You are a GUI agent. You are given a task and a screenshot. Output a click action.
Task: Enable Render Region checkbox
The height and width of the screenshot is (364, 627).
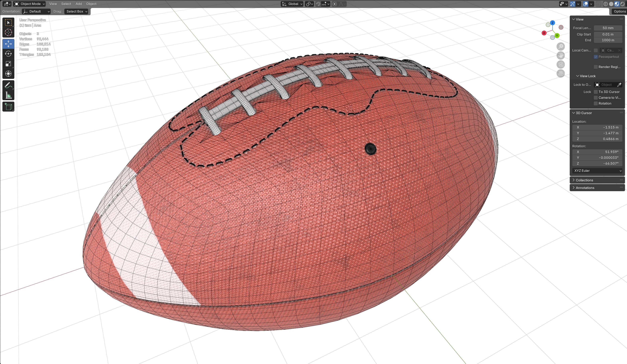point(596,67)
